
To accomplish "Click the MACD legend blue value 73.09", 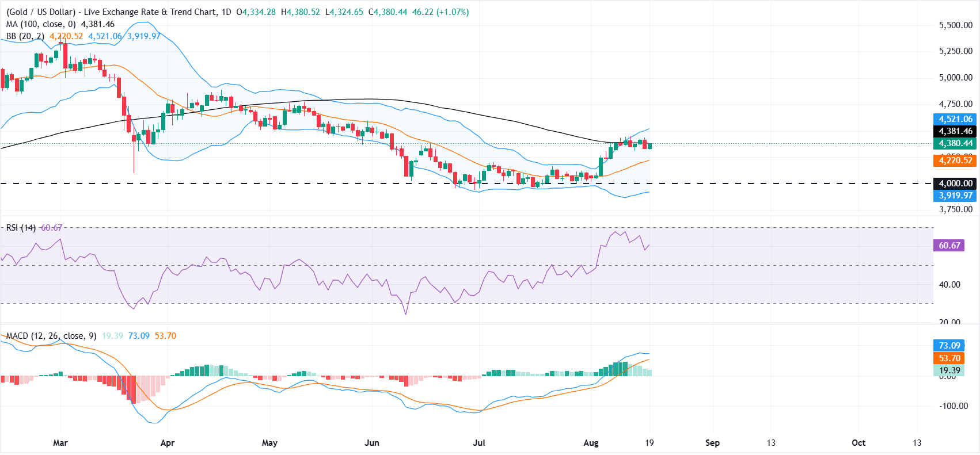I will 139,336.
